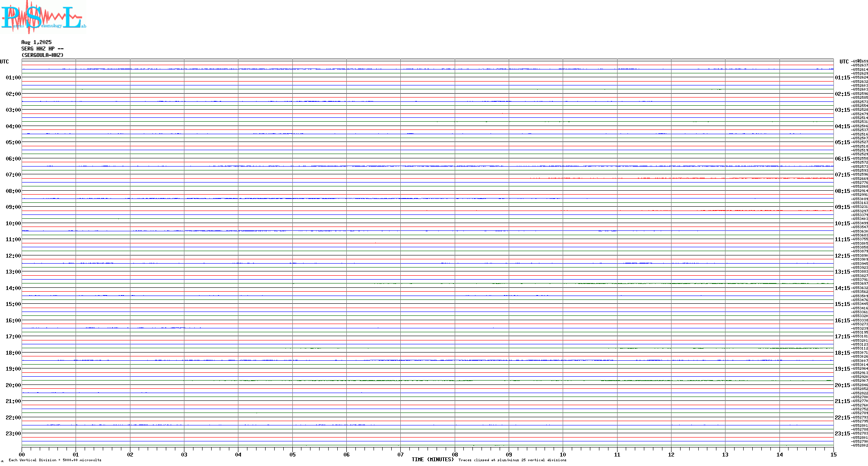Click minute 00 on the time axis
Viewport: 868px width, 466px height.
tap(22, 454)
